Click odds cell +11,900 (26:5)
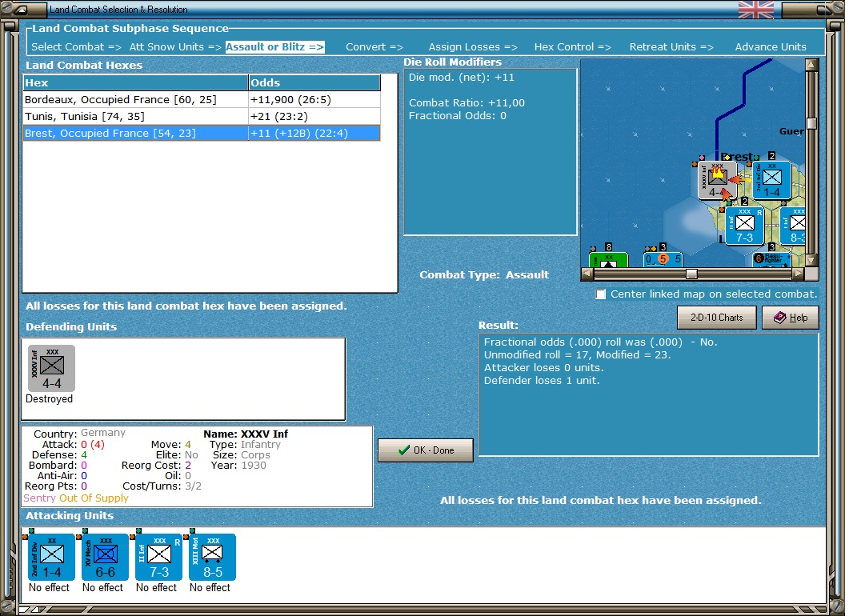 (x=314, y=99)
